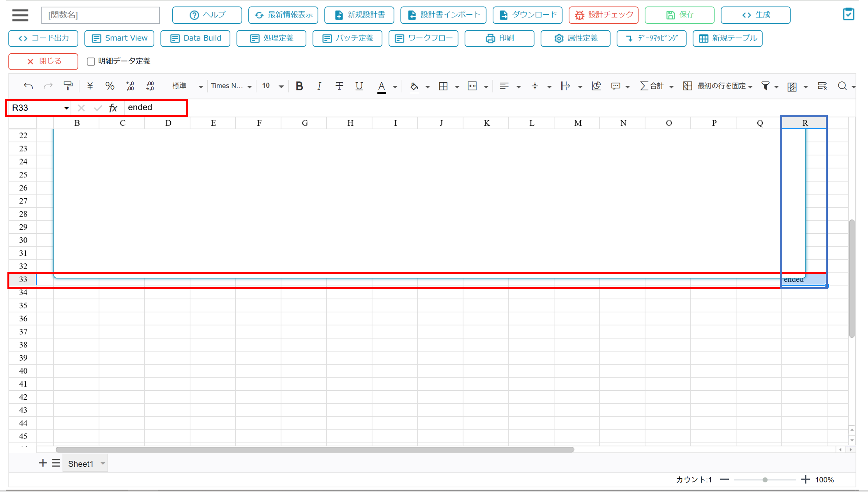Open the search magnifier tool

pos(842,86)
